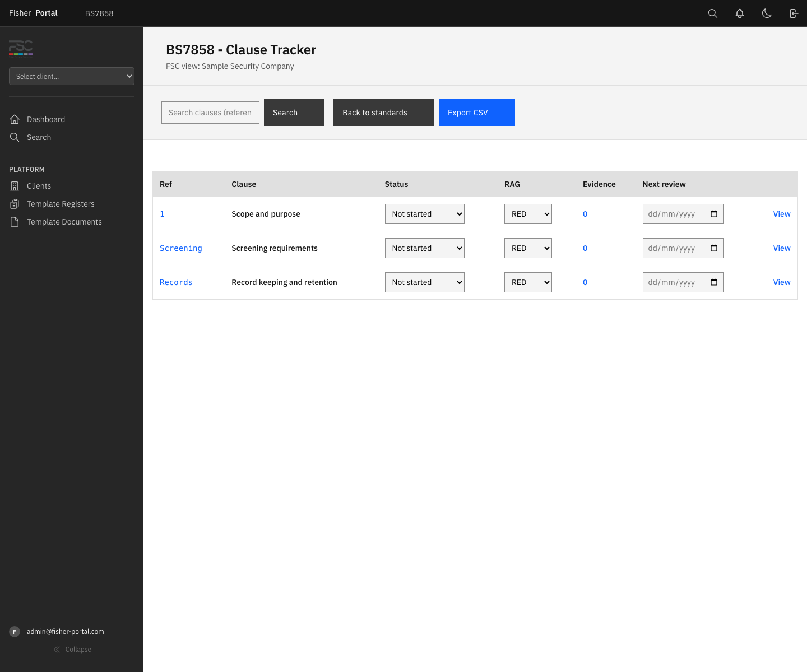807x672 pixels.
Task: Open the date picker for Record keeping row
Action: tap(714, 282)
